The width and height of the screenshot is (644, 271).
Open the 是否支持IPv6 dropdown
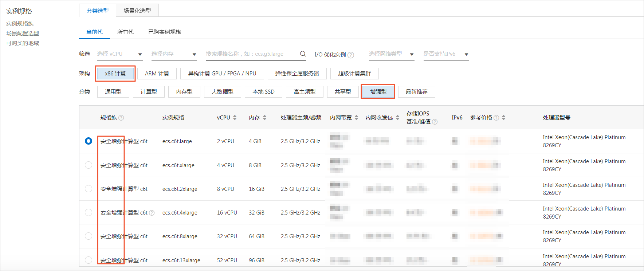point(446,54)
